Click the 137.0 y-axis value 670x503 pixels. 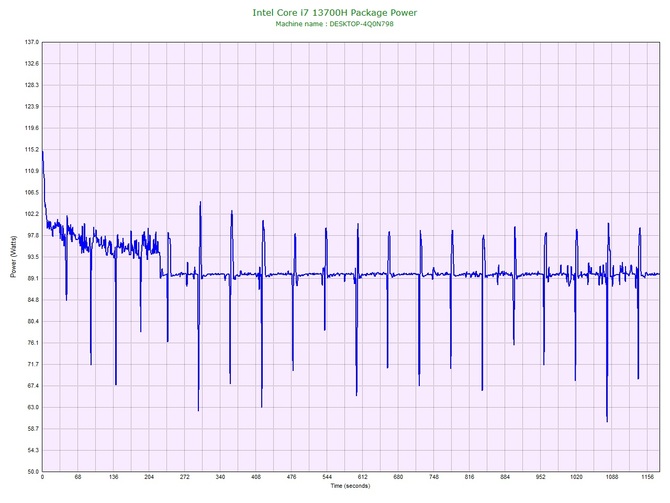pyautogui.click(x=32, y=42)
